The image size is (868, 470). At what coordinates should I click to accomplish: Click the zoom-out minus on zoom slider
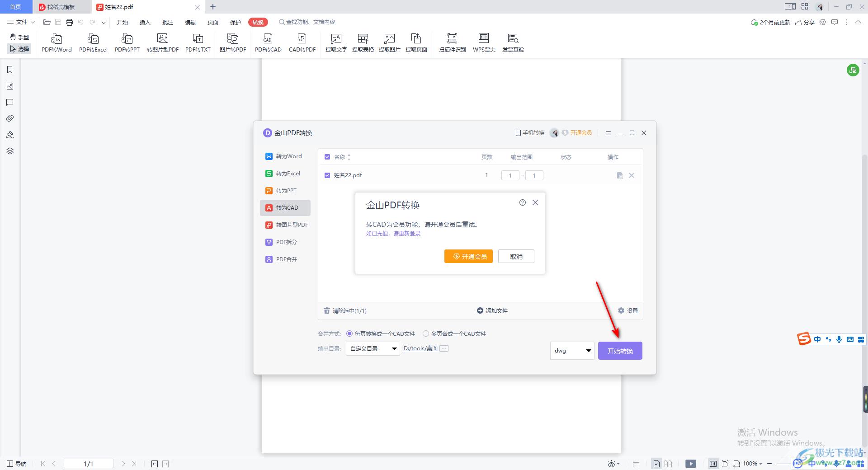tap(769, 464)
